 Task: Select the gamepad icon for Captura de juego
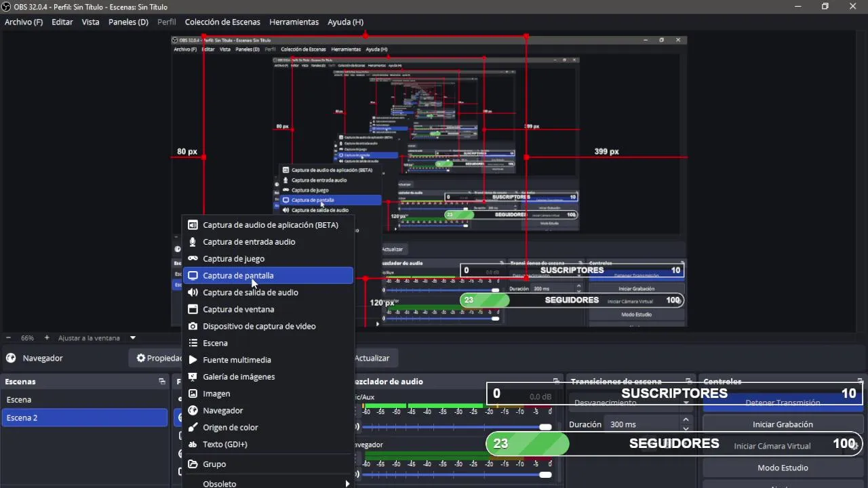click(193, 259)
